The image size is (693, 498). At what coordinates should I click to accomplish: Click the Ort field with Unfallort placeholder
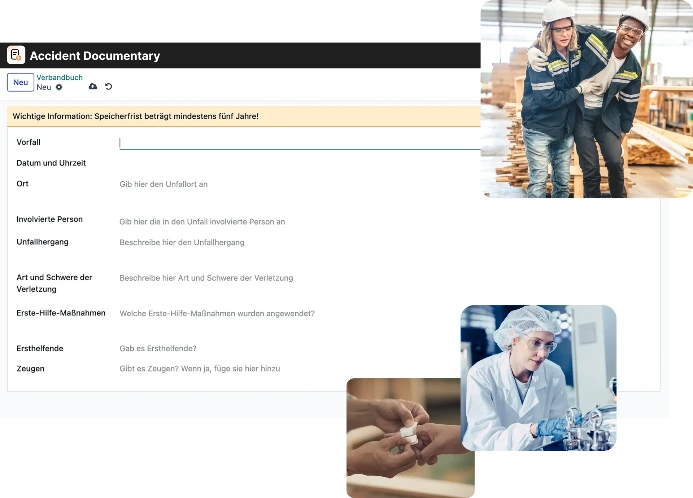click(x=300, y=184)
